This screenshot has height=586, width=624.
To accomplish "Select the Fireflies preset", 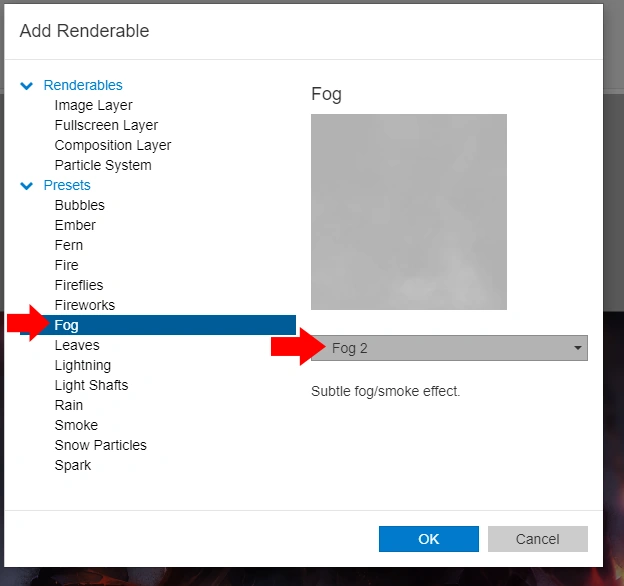I will point(79,285).
